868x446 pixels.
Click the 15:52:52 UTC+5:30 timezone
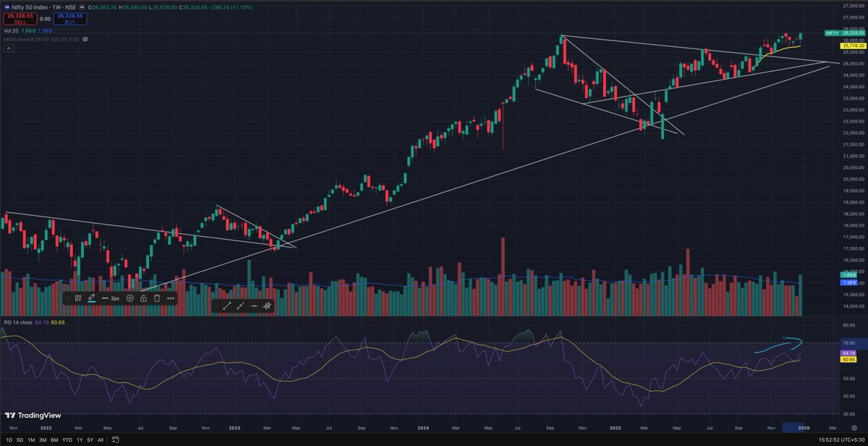click(x=841, y=439)
